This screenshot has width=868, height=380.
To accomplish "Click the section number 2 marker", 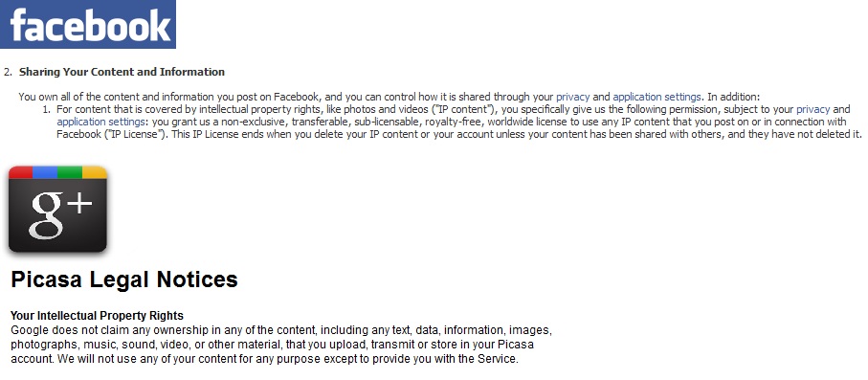I will coord(8,72).
